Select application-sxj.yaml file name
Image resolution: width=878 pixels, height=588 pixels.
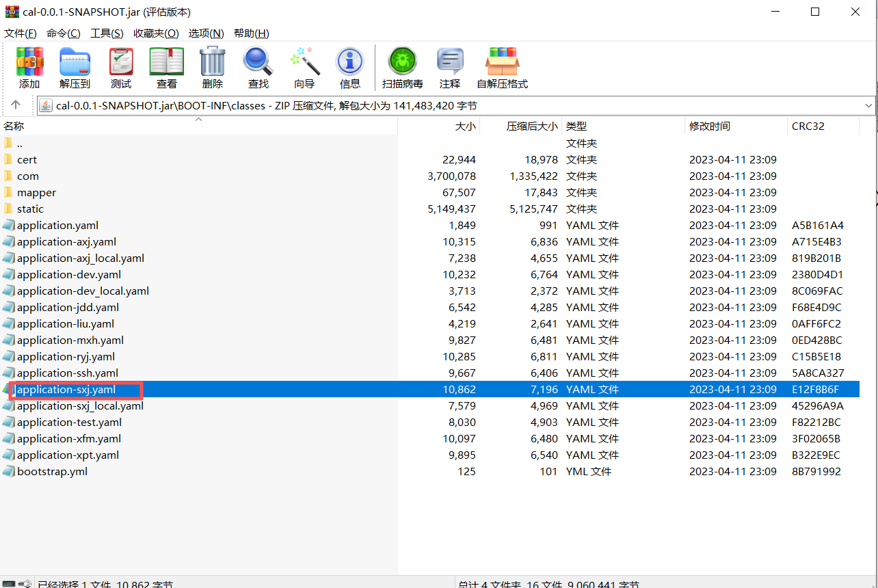pos(66,389)
